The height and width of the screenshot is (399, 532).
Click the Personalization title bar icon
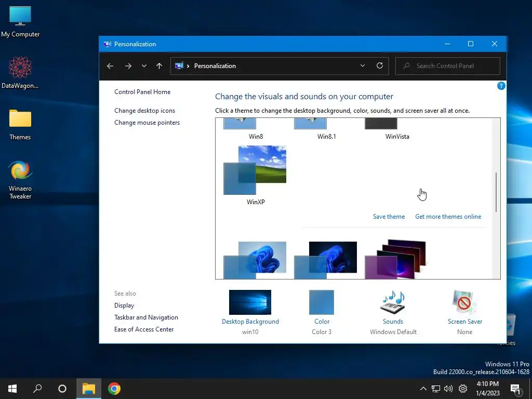107,44
